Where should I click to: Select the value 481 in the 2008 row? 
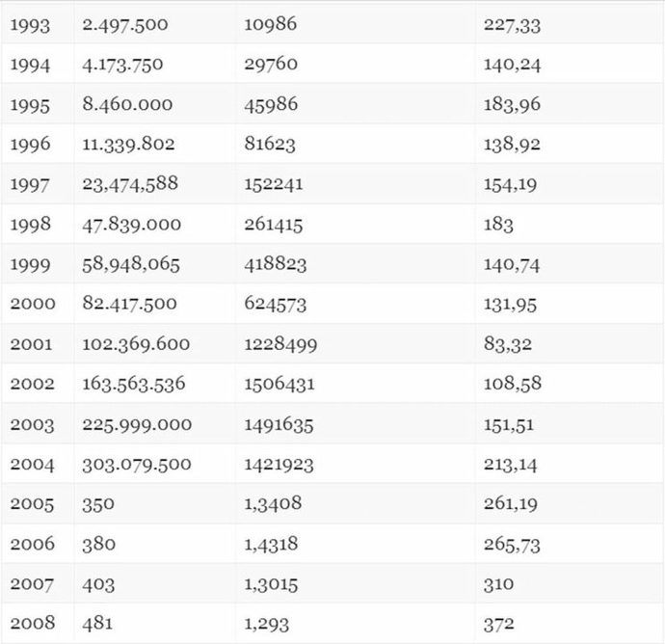(x=97, y=623)
